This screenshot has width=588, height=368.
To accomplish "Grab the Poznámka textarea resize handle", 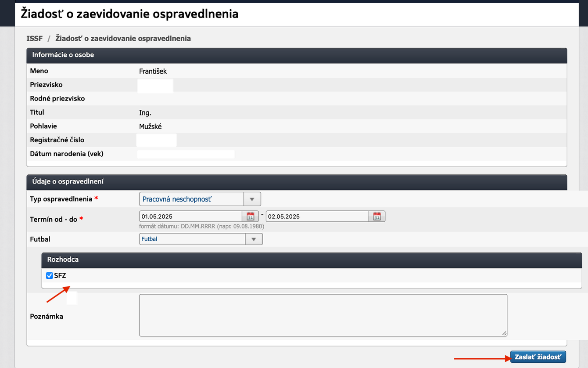I will coord(505,333).
